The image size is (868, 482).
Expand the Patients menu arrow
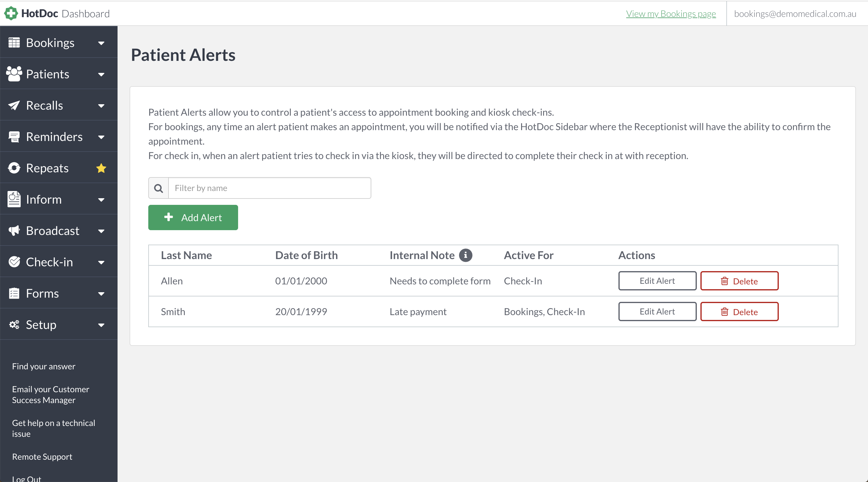tap(101, 74)
